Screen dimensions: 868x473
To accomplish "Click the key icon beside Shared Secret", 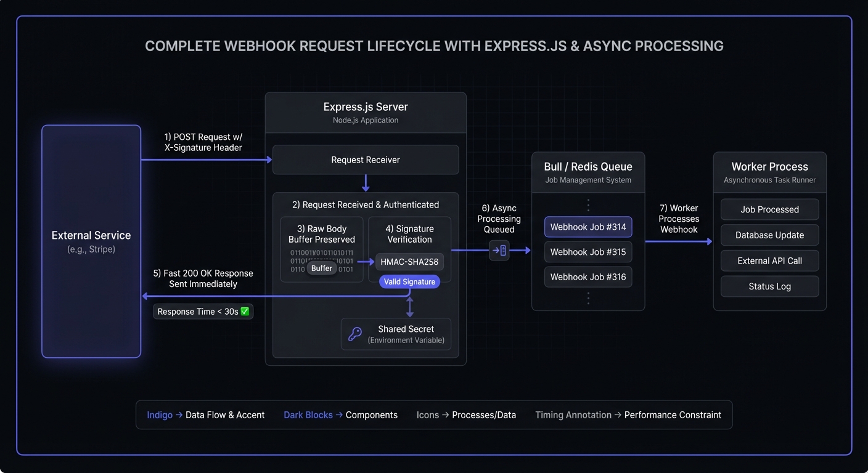I will 355,334.
